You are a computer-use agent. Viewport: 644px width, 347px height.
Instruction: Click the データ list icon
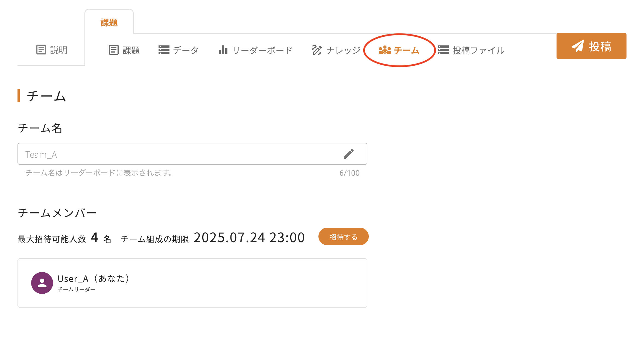[x=164, y=50]
